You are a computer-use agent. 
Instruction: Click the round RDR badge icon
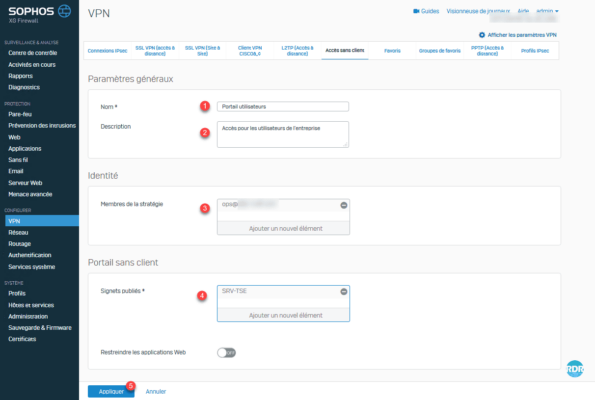pyautogui.click(x=575, y=369)
